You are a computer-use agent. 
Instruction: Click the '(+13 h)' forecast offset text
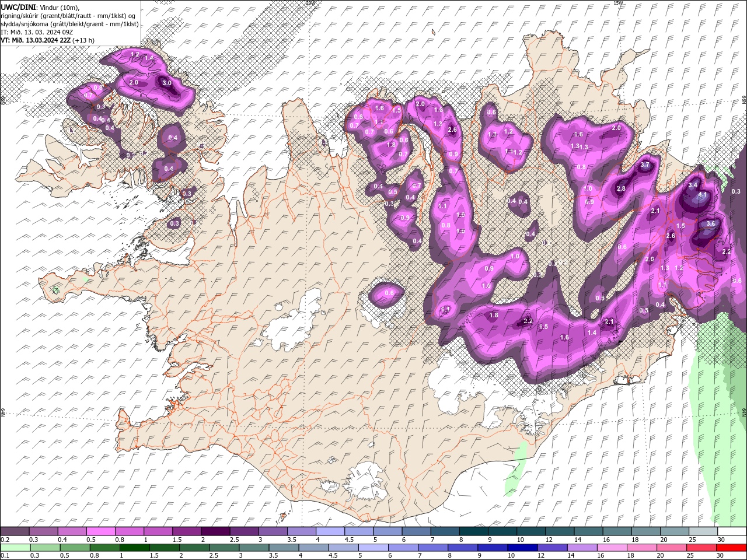[83, 40]
